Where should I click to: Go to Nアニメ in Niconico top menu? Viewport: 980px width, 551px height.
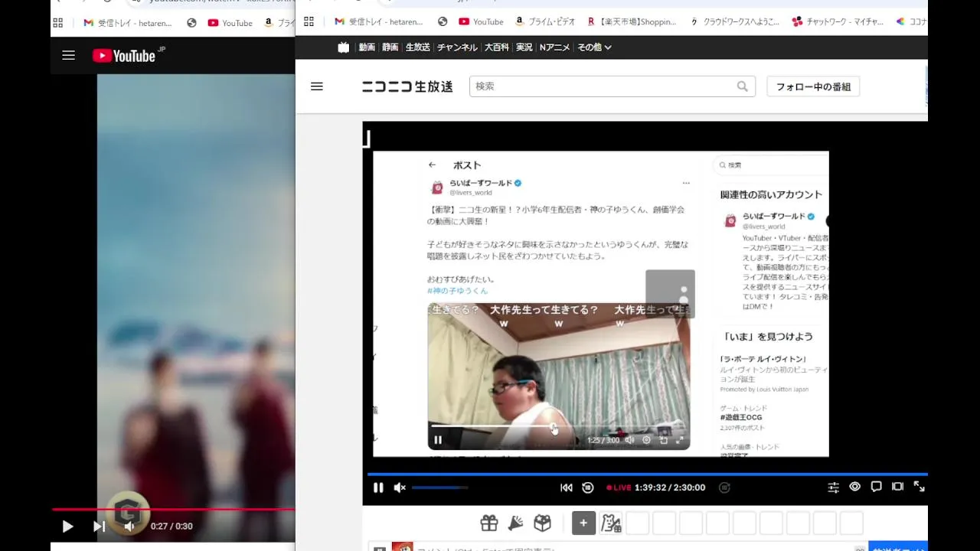click(555, 47)
